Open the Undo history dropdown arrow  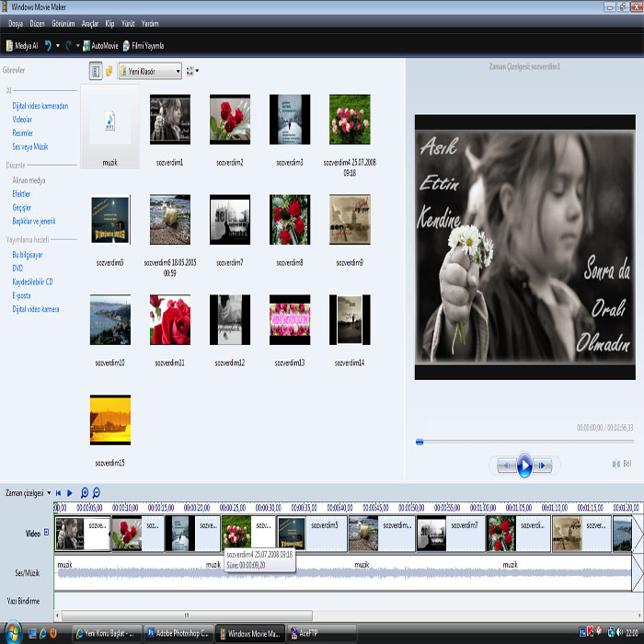pos(57,46)
